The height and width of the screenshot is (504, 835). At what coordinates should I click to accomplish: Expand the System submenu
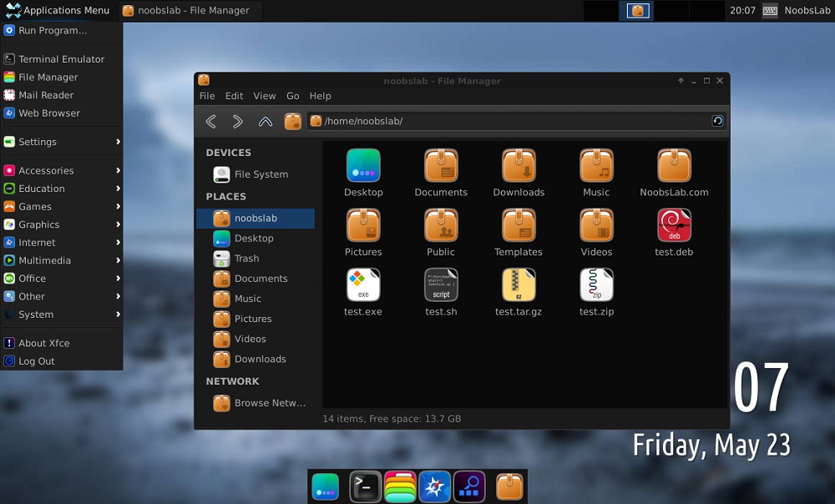click(x=62, y=315)
